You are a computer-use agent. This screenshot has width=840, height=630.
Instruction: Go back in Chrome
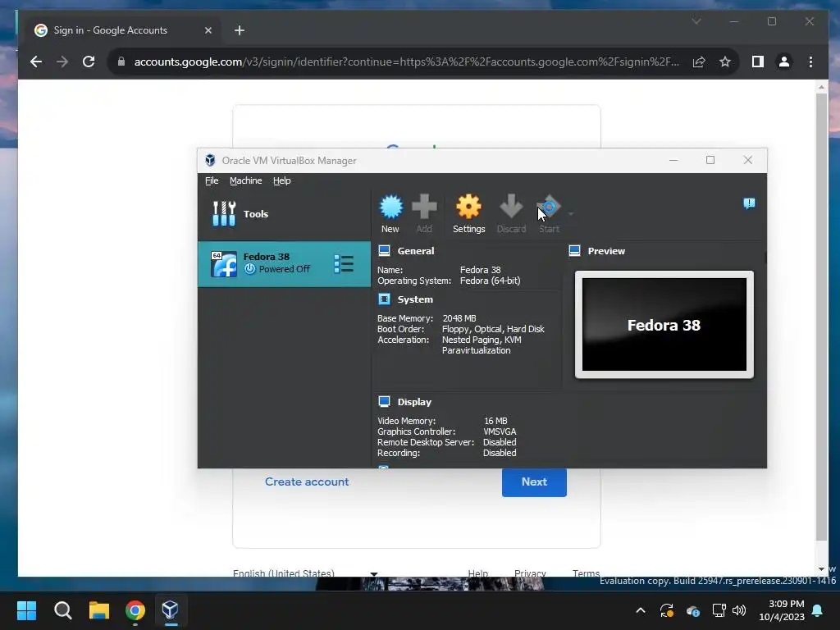(x=36, y=62)
